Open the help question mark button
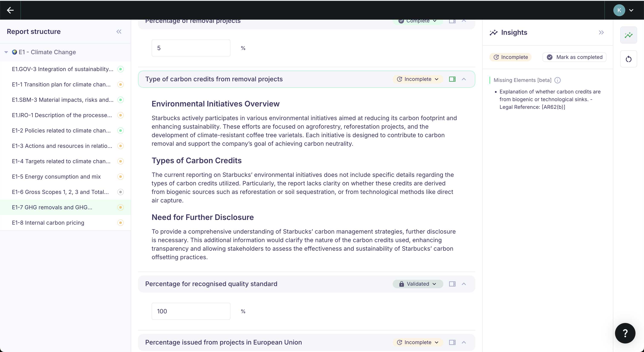The height and width of the screenshot is (352, 644). click(625, 333)
